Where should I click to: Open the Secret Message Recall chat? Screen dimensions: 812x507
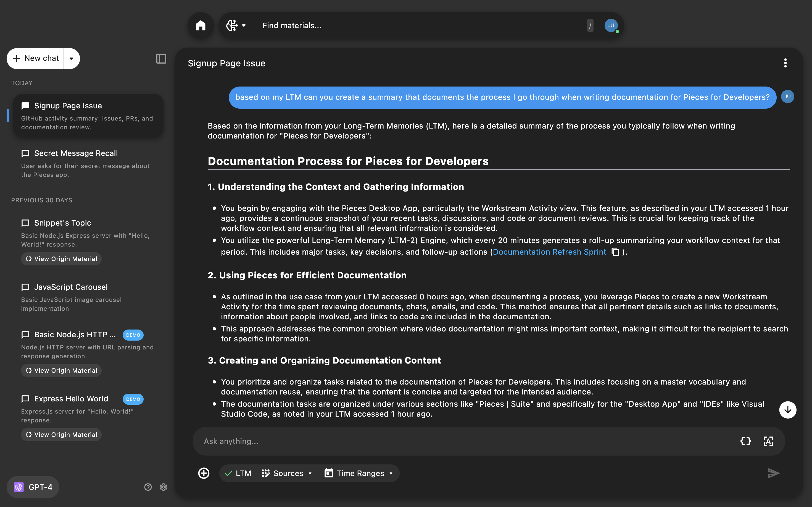[x=88, y=163]
